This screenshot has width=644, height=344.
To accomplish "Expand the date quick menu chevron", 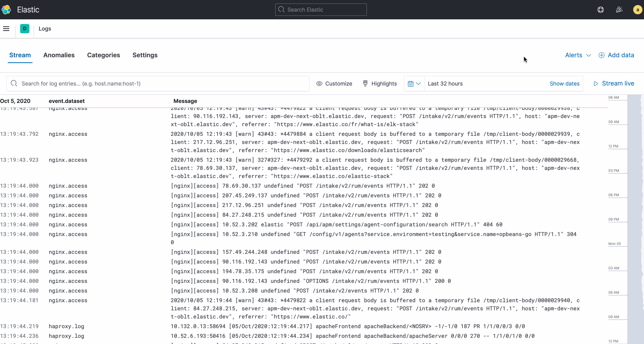I will (418, 84).
